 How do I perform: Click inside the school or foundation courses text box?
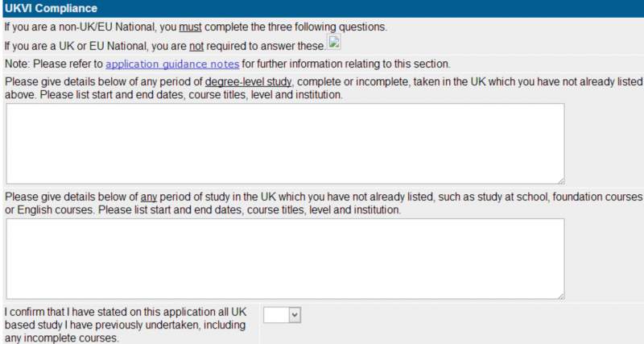tap(285, 259)
